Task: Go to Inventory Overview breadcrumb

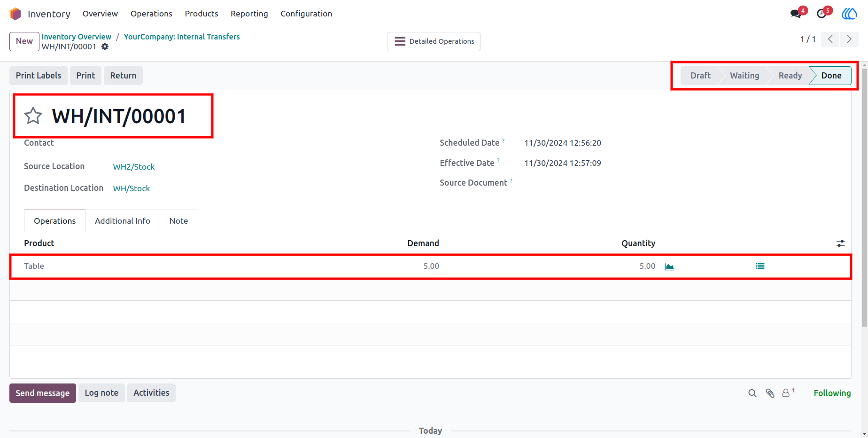Action: [x=77, y=37]
